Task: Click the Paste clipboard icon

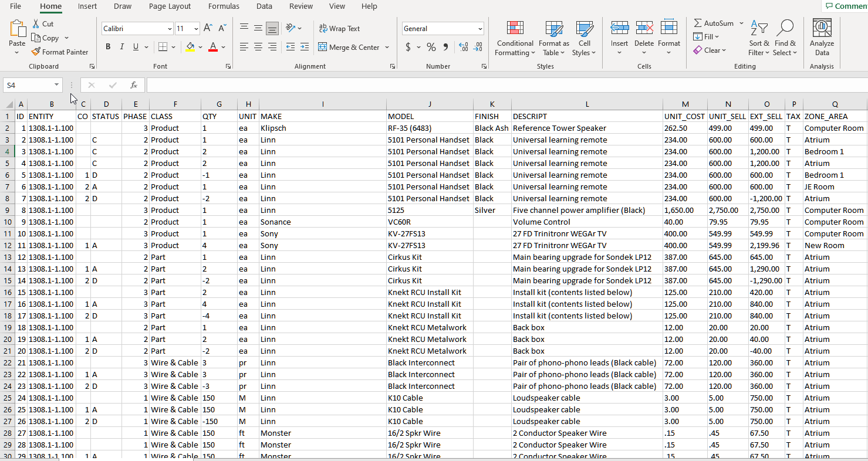Action: 17,29
